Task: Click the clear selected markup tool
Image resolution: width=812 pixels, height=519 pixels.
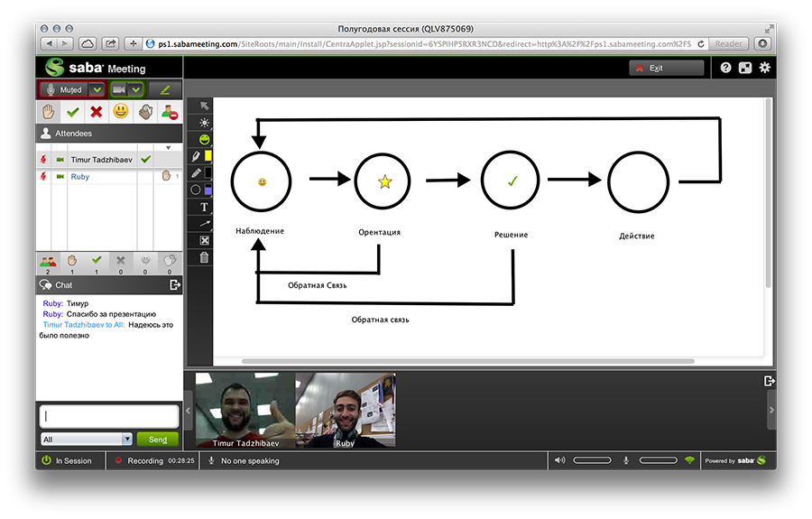Action: point(205,240)
